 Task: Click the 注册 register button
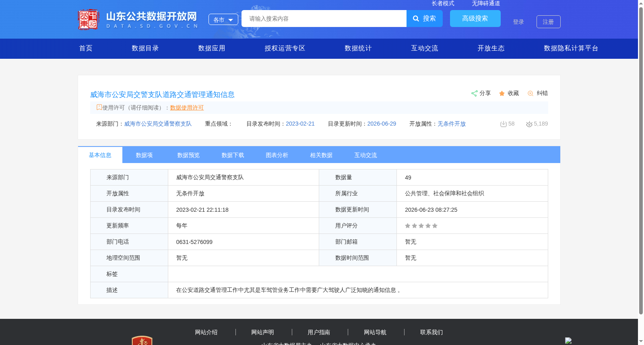pyautogui.click(x=549, y=22)
